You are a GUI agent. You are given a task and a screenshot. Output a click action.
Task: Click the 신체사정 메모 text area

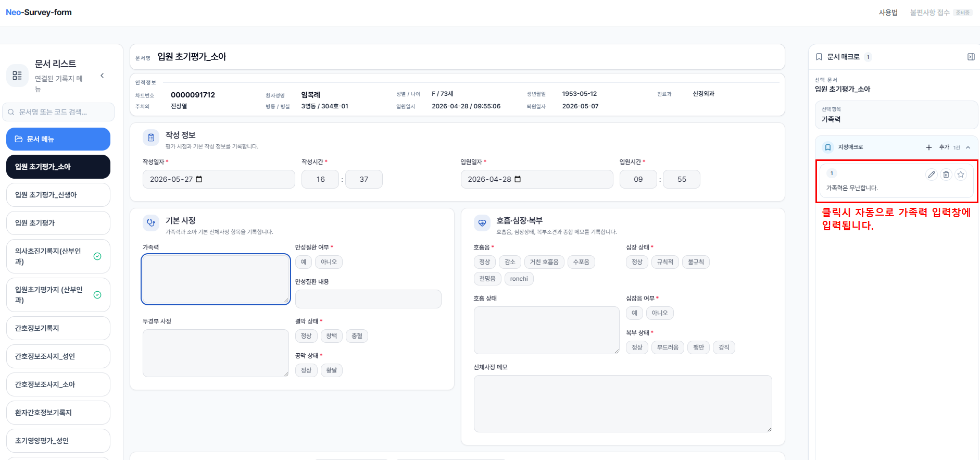(623, 404)
